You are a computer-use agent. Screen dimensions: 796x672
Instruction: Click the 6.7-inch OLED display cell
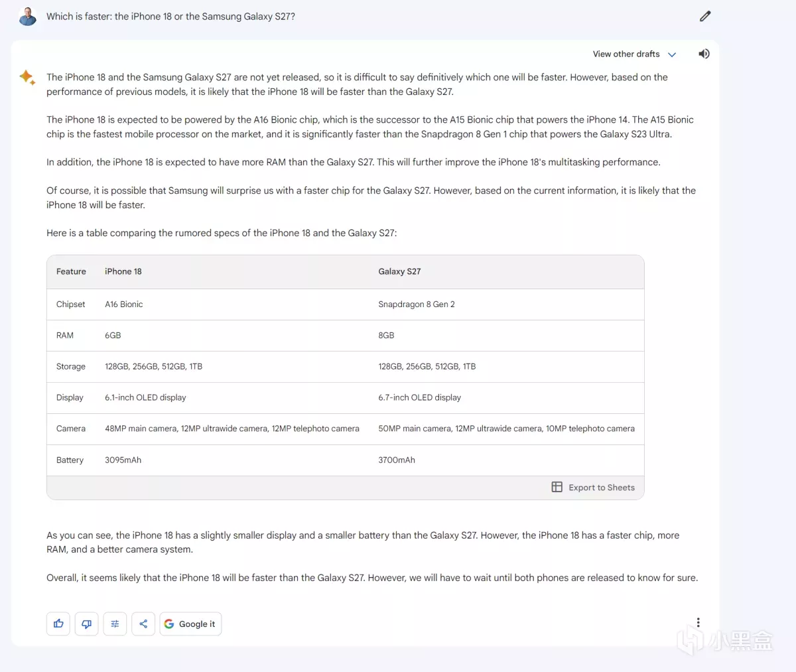[419, 398]
